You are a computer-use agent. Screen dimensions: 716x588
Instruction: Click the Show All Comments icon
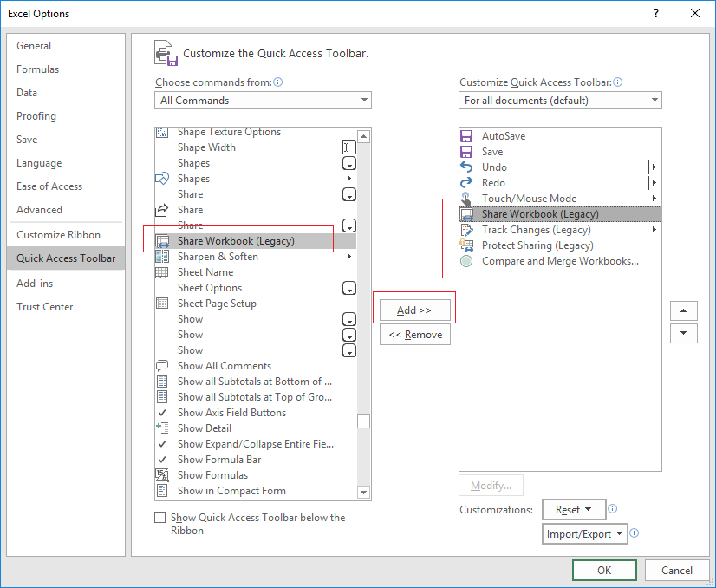[162, 366]
